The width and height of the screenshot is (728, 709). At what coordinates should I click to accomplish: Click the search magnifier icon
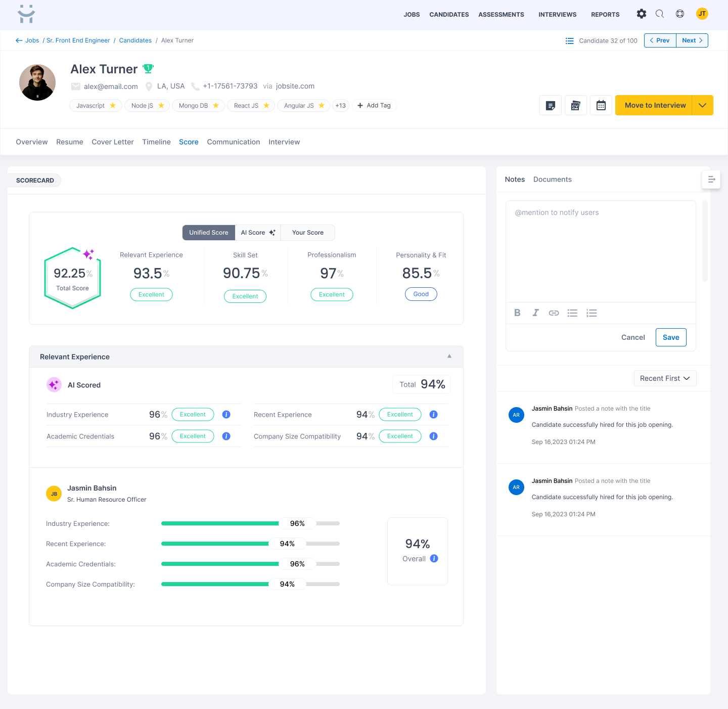click(660, 14)
